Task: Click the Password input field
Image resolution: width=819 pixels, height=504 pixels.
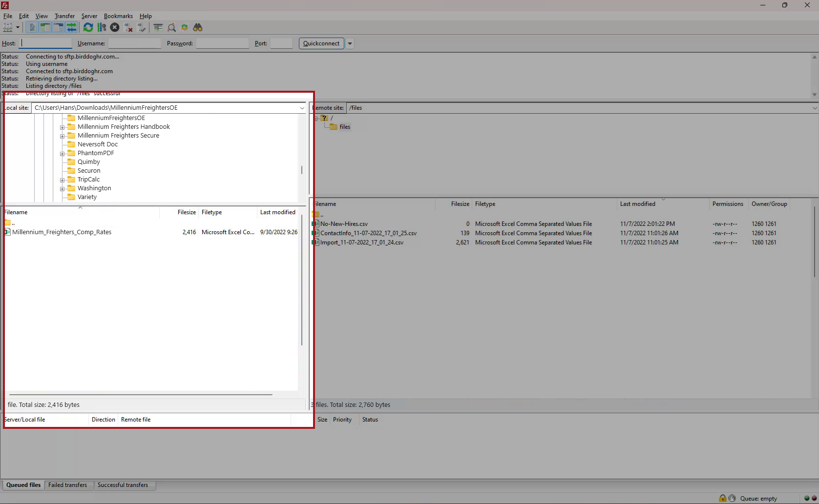Action: [222, 43]
